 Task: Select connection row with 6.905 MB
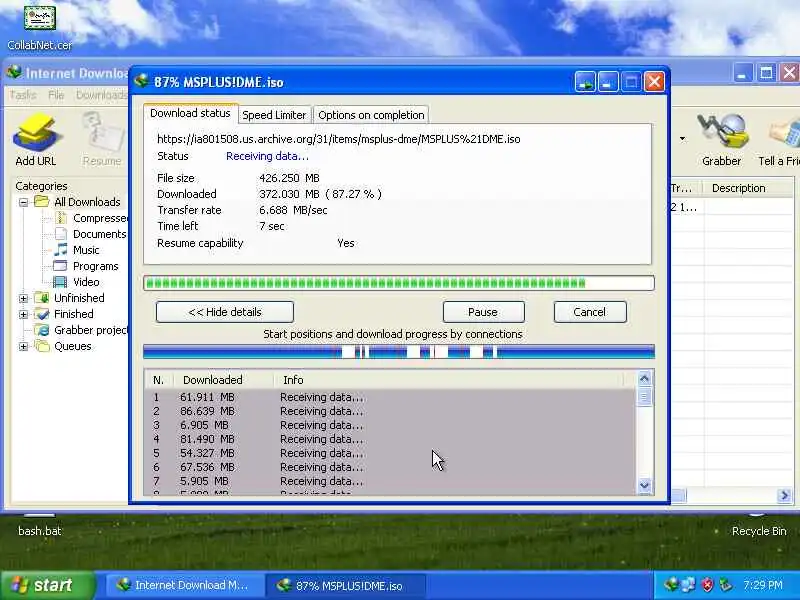(390, 425)
